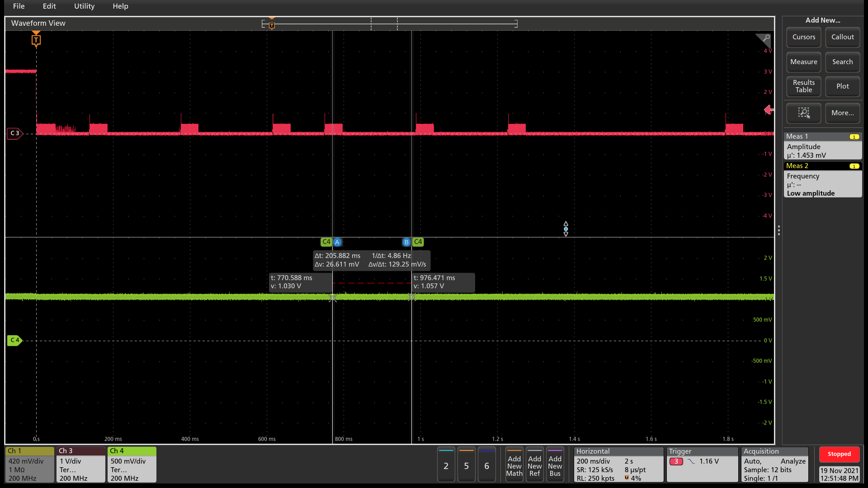Click the date and time display
The image size is (868, 488).
coord(839,474)
